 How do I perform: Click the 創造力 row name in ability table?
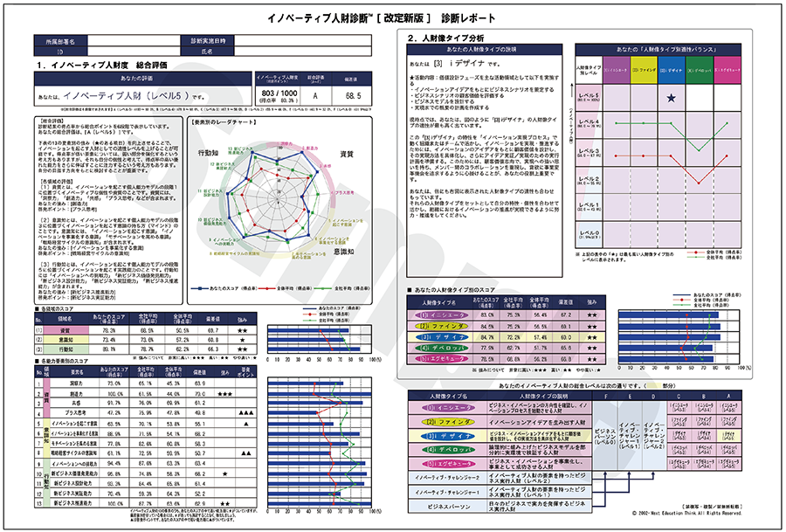tap(76, 394)
